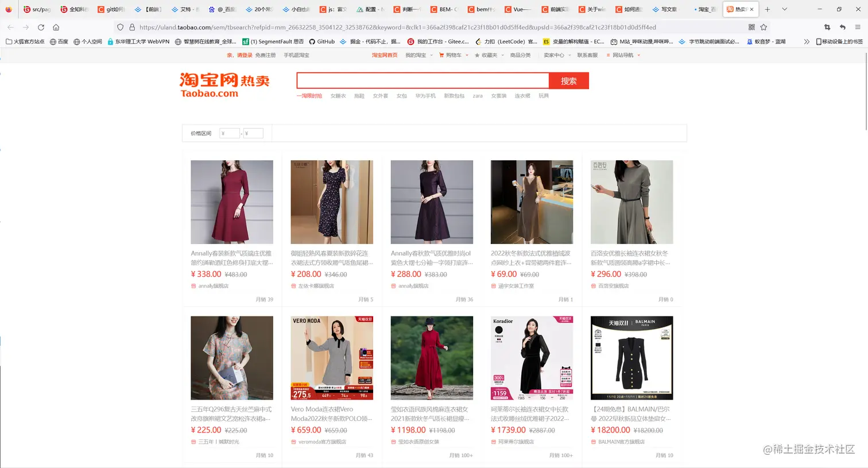This screenshot has height=468, width=868.
Task: Switch to the src/pag browser tab
Action: pyautogui.click(x=37, y=9)
